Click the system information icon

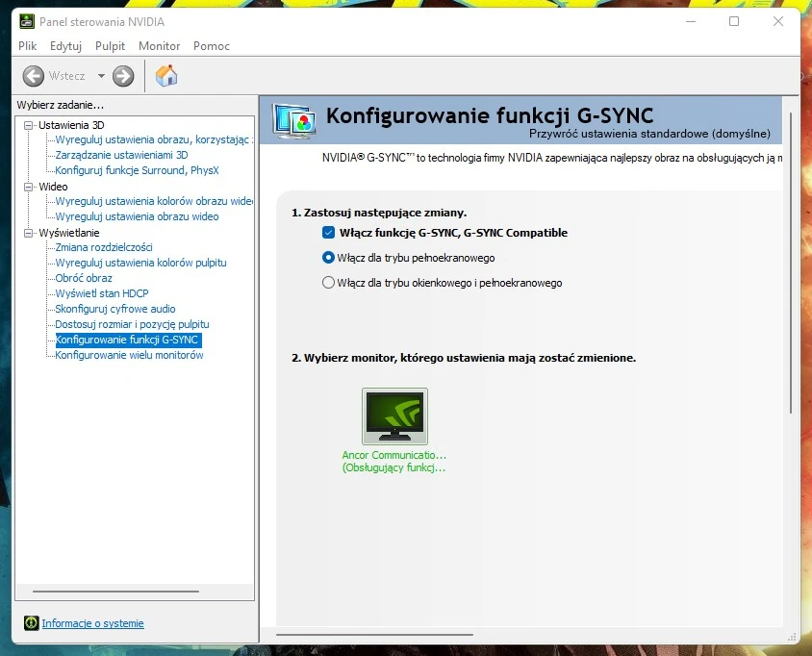point(31,623)
